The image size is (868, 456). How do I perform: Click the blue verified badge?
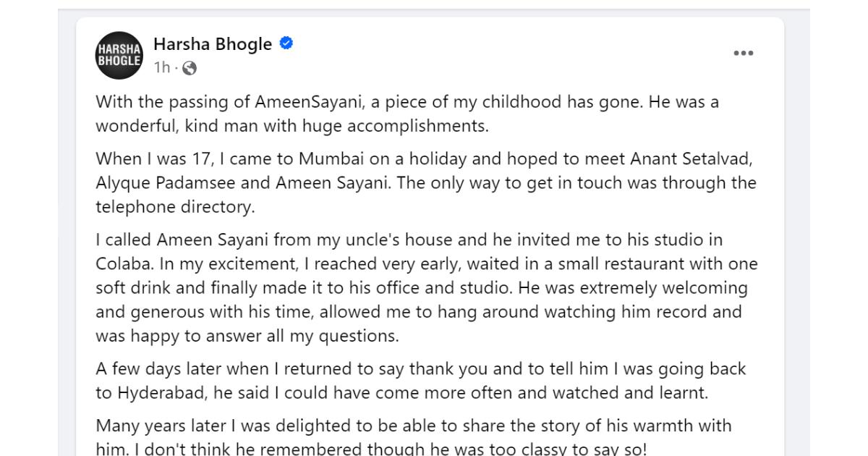point(286,44)
